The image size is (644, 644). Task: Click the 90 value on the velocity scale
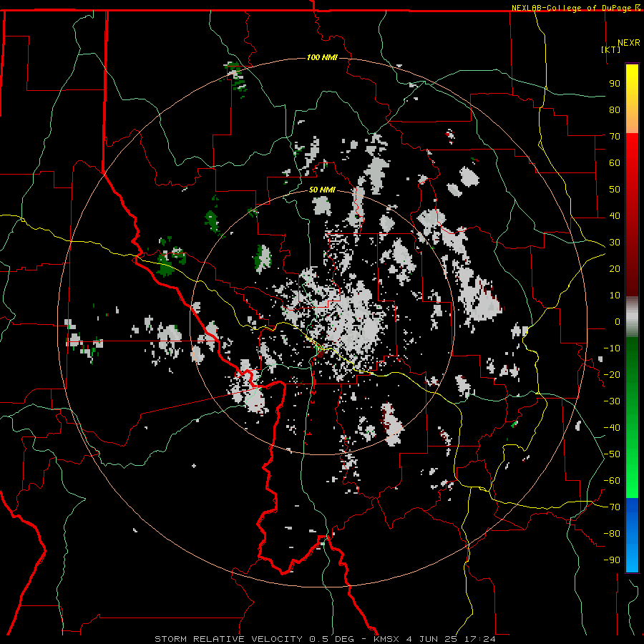(x=615, y=84)
